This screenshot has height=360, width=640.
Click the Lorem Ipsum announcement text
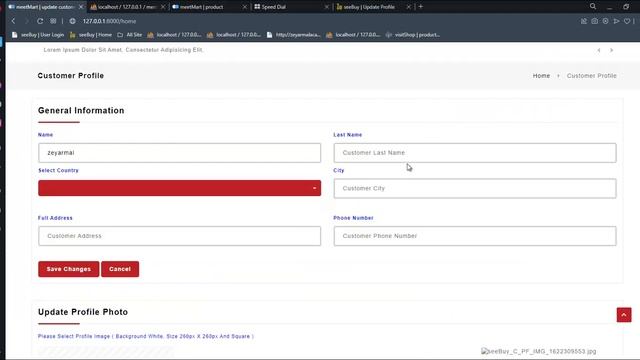point(123,50)
